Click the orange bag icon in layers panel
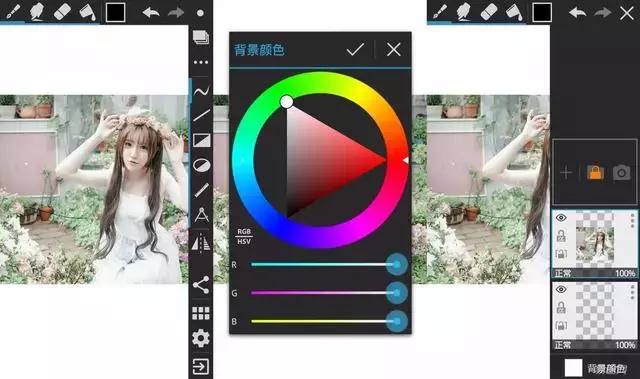The width and height of the screenshot is (640, 379). point(595,172)
